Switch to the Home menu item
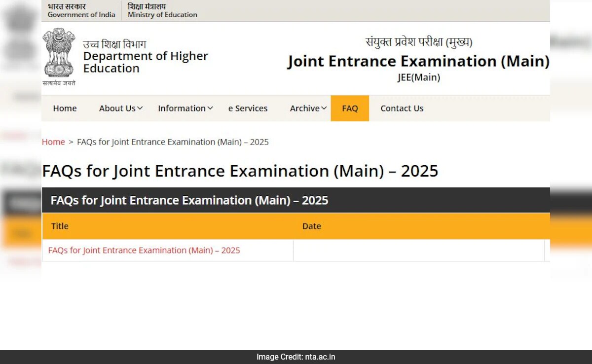592x364 pixels. tap(65, 108)
